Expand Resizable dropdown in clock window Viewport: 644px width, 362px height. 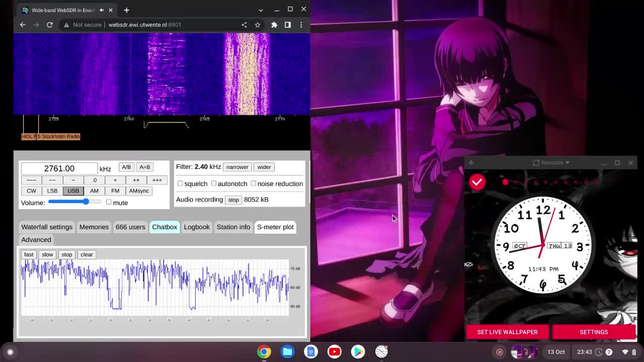(x=551, y=162)
